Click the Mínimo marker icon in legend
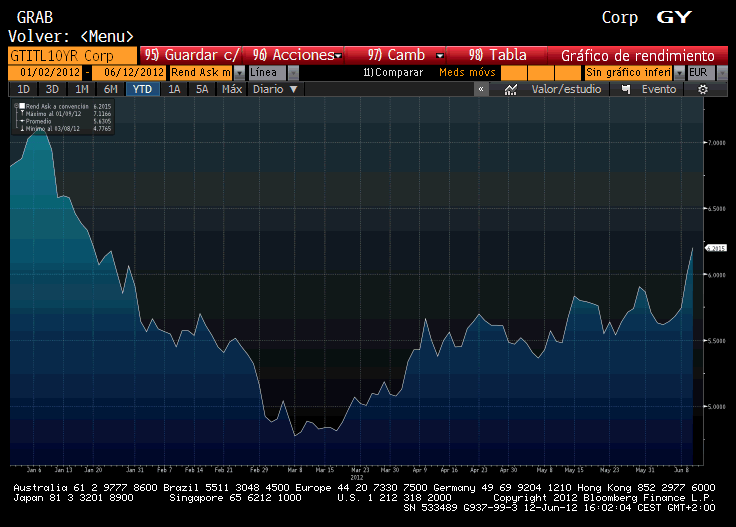 22,128
